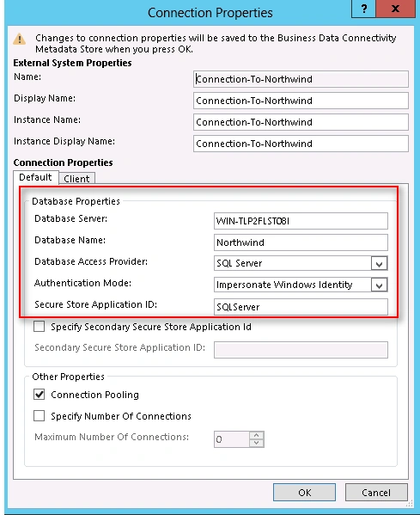Screen dimensions: 420x515
Task: Click the Database Access Provider label text
Action: [x=91, y=261]
